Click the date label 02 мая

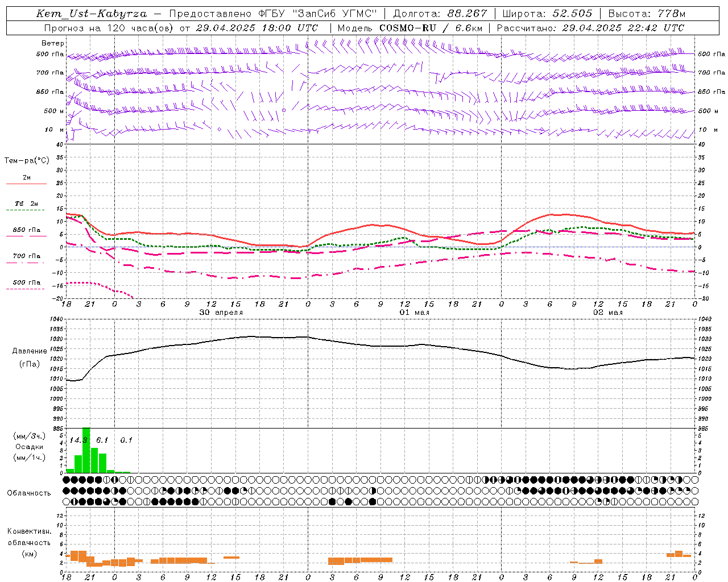click(608, 313)
